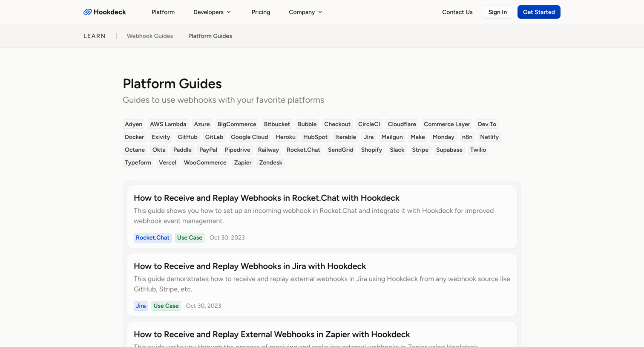The image size is (644, 347).
Task: Select the Dev.To tag
Action: pos(487,124)
